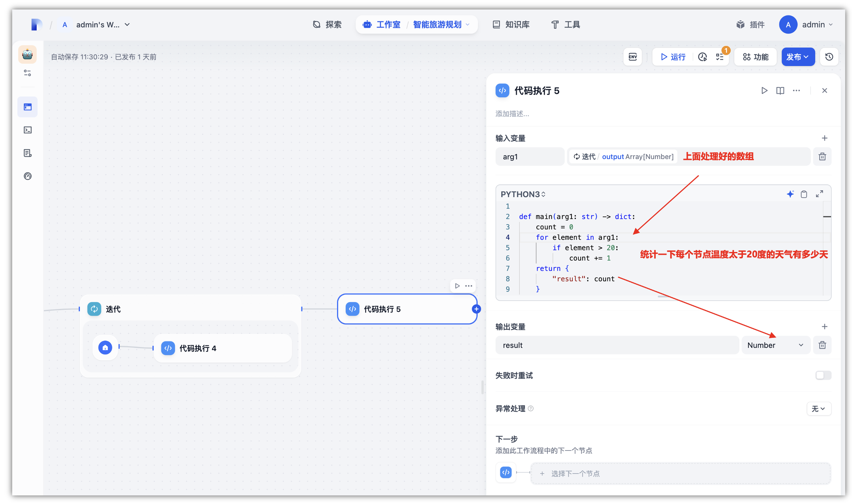Click the AI code generator sparkle icon
The width and height of the screenshot is (852, 504).
pyautogui.click(x=790, y=194)
